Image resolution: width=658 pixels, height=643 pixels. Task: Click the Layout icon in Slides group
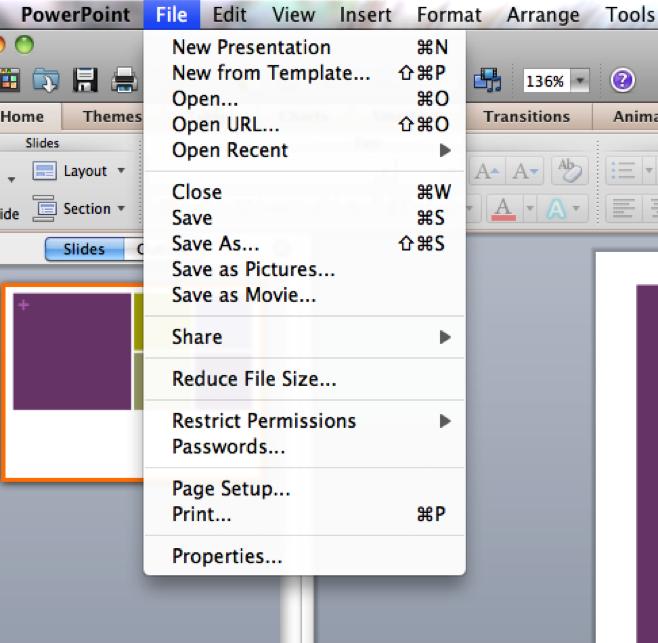[x=44, y=171]
